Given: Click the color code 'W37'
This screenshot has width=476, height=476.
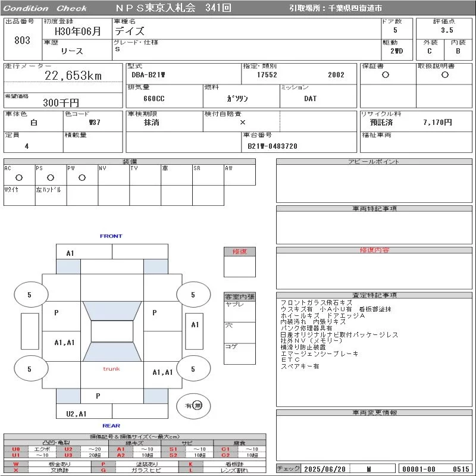Looking at the screenshot, I should point(95,123).
